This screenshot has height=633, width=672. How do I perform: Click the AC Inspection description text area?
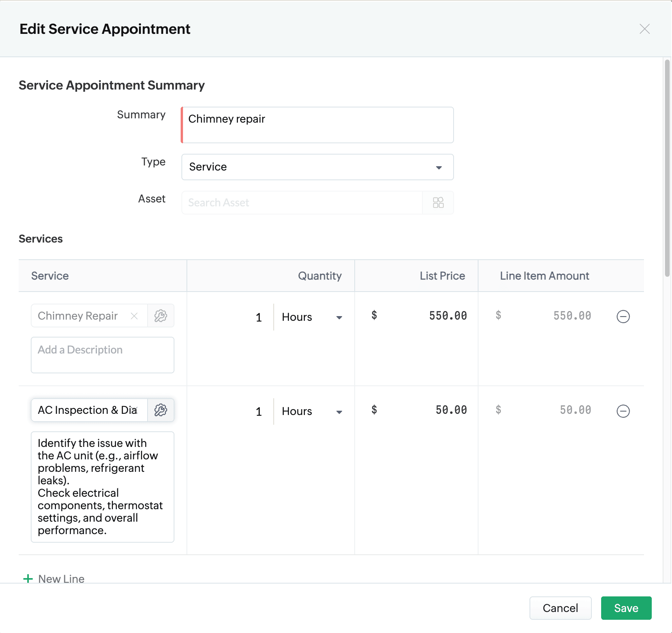click(102, 487)
